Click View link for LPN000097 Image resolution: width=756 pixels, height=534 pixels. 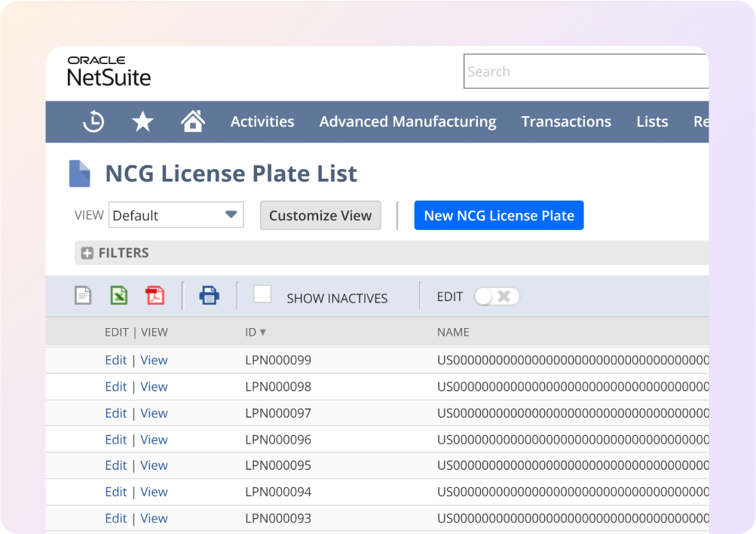point(154,413)
